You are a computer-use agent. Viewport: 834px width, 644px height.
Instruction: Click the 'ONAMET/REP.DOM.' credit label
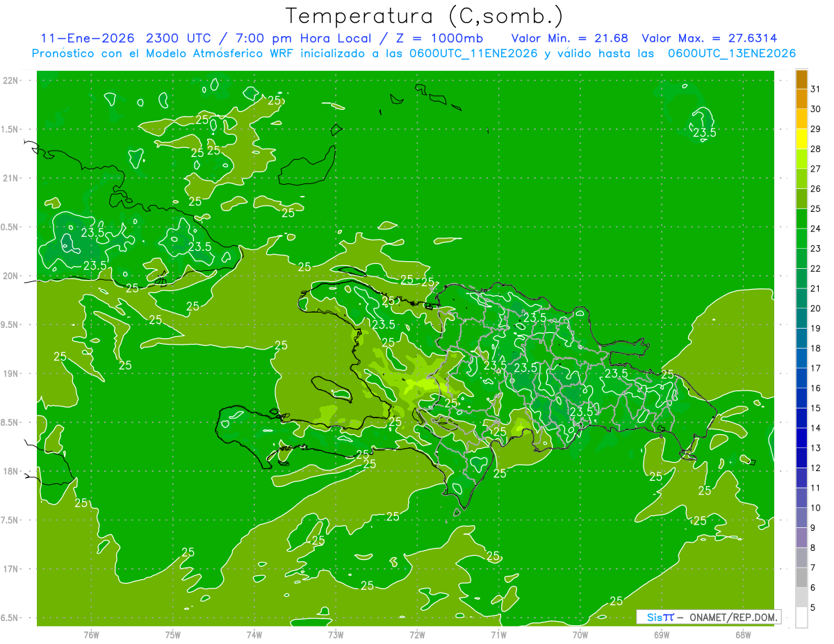tap(733, 617)
